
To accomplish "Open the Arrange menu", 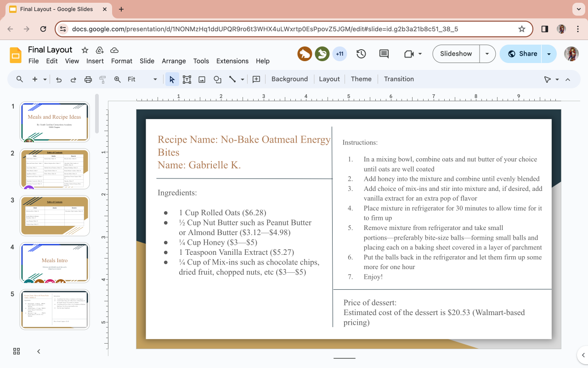I will (x=174, y=61).
